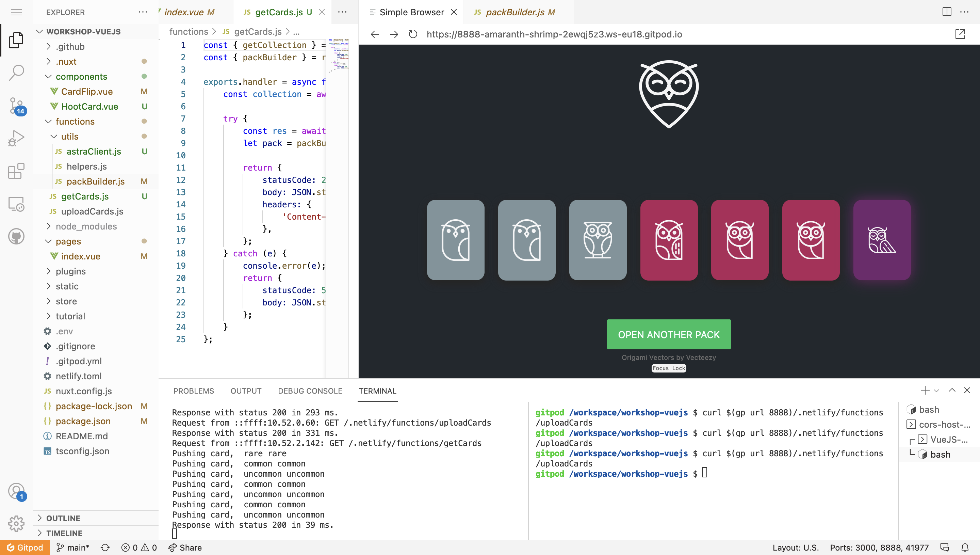Maximize the terminal panel

pos(952,390)
